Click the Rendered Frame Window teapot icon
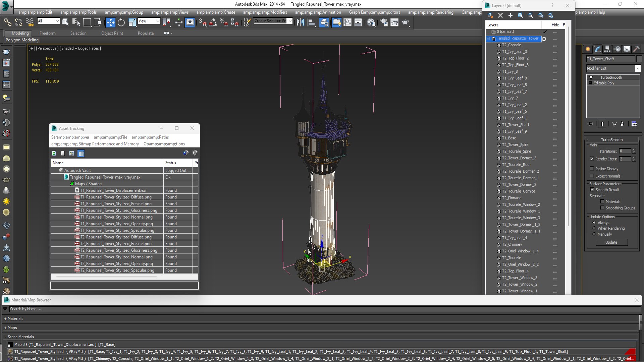This screenshot has height=362, width=644. [394, 22]
